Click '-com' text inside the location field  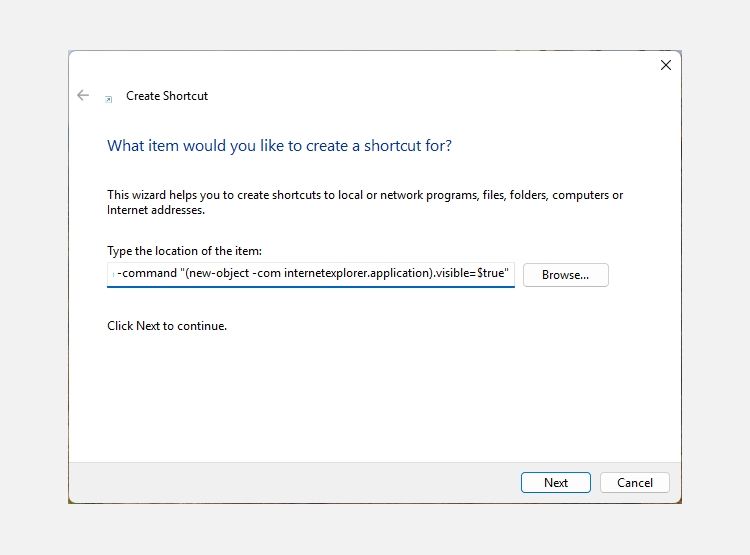click(265, 274)
